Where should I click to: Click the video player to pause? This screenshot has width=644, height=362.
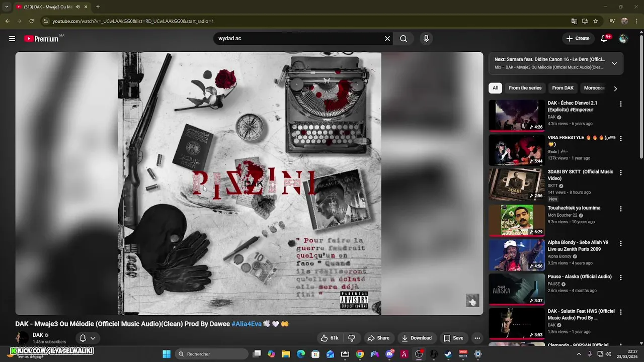point(249,184)
